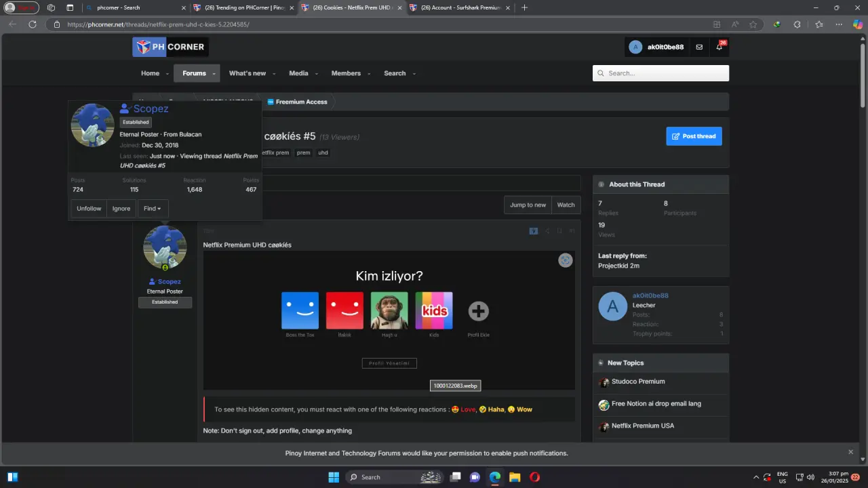The image size is (868, 488).
Task: Open a new browser tab with plus
Action: (x=524, y=7)
